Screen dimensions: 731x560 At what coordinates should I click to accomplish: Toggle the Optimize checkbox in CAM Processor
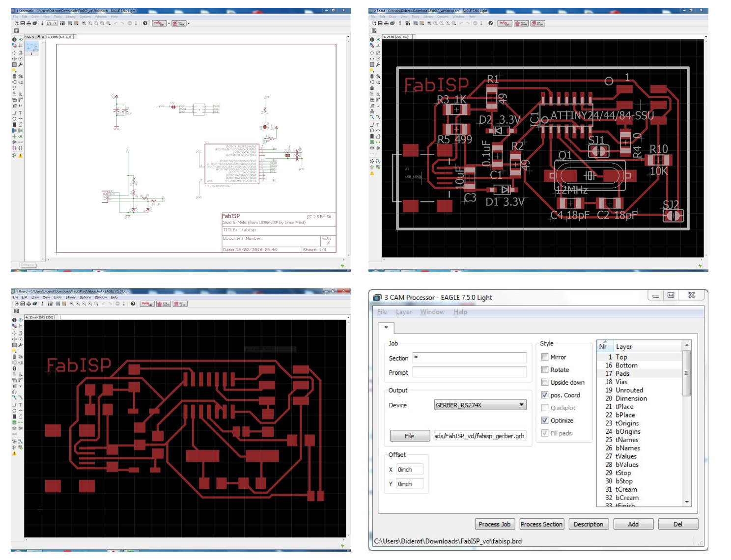pos(545,420)
